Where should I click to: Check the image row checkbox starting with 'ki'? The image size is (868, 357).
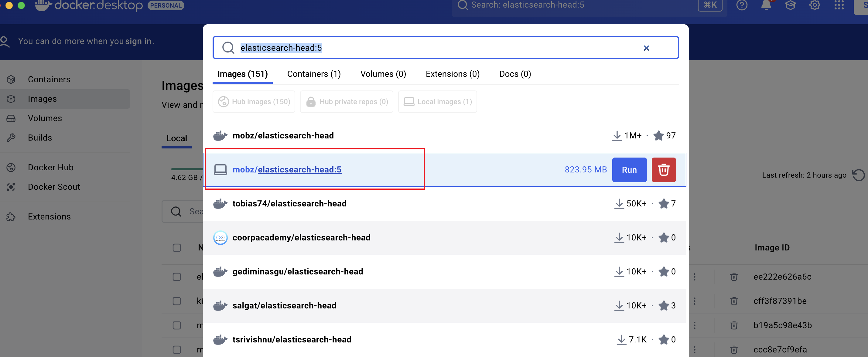176,301
